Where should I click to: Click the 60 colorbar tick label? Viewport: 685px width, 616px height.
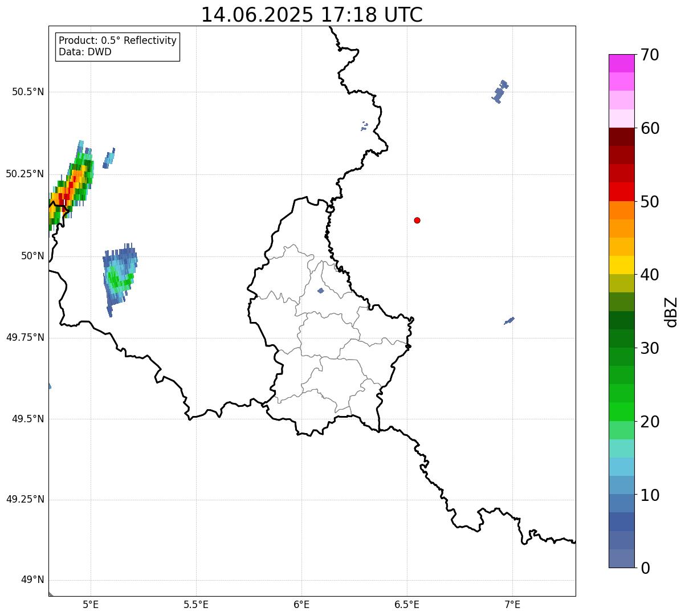pos(650,128)
